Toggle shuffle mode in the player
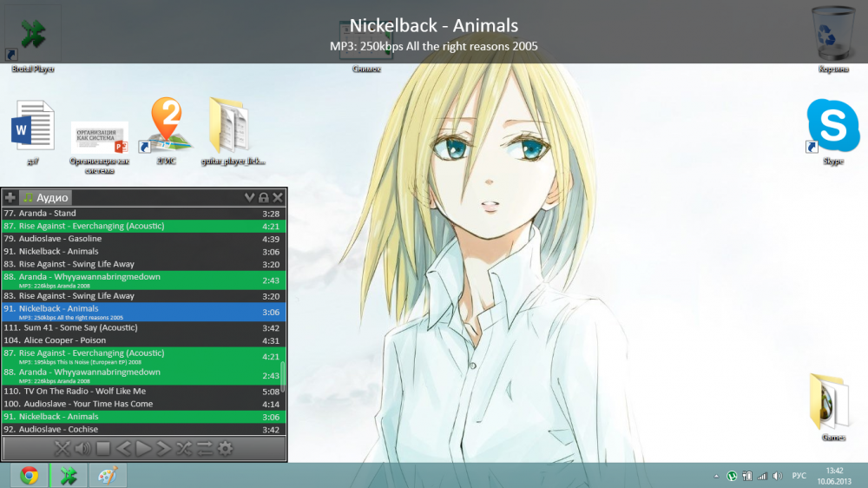 pos(184,449)
